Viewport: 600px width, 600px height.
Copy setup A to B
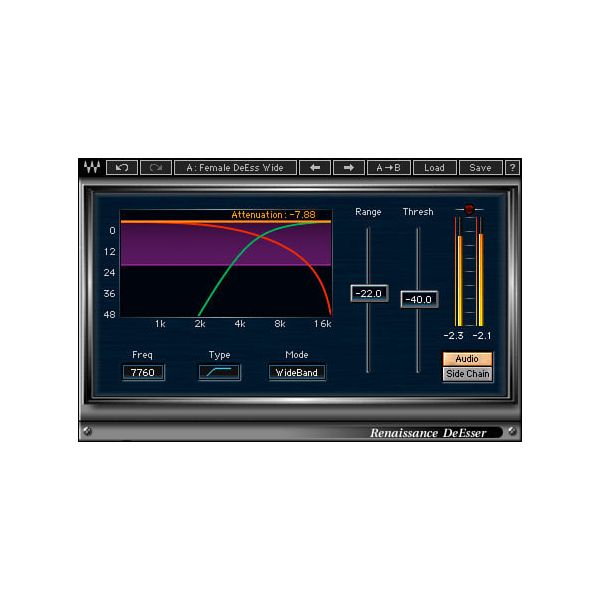(x=388, y=168)
